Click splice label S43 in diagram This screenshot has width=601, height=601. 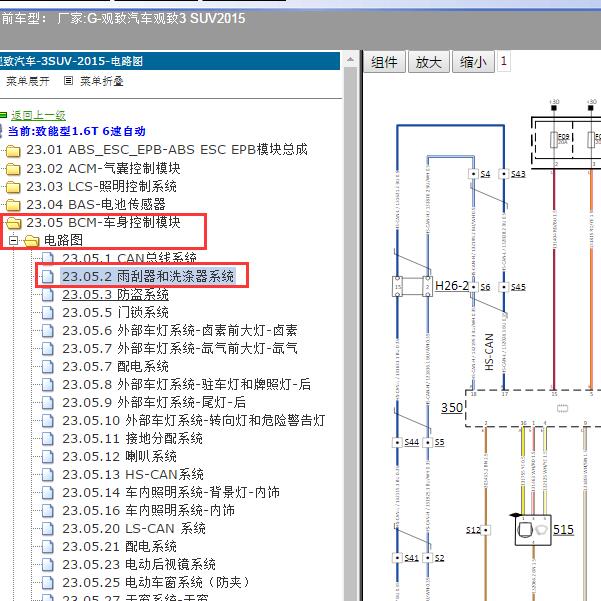518,174
